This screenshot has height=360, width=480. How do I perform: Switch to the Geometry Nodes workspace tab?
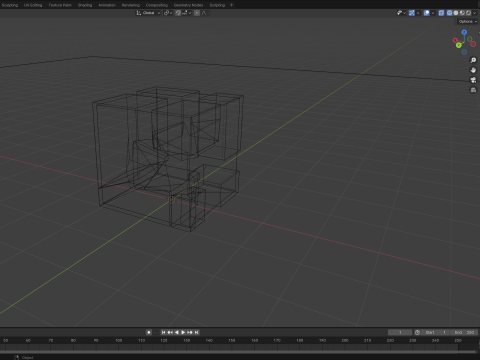[x=188, y=5]
